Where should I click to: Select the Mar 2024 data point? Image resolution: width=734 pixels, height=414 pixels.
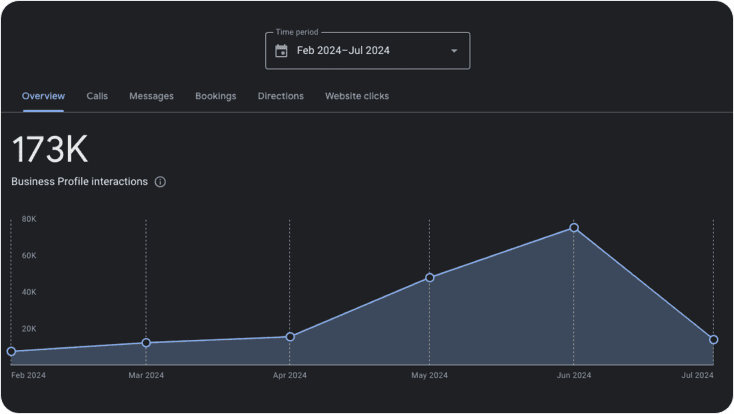(x=146, y=343)
